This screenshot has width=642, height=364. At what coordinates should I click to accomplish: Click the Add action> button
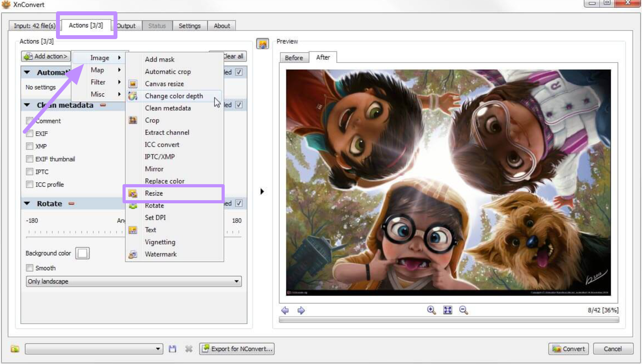pyautogui.click(x=46, y=56)
